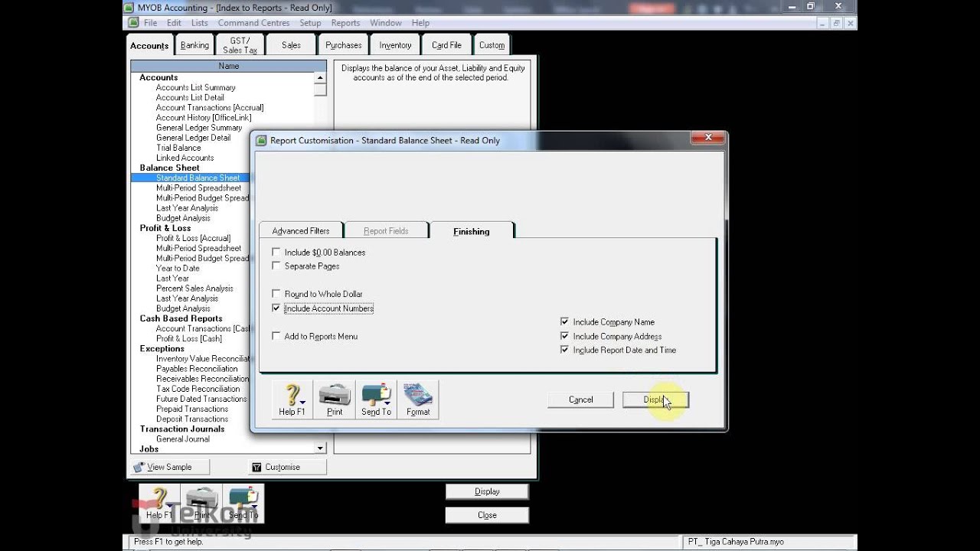Open the Help F1 dropdown arrow in the dialog
The width and height of the screenshot is (980, 551).
pos(303,401)
